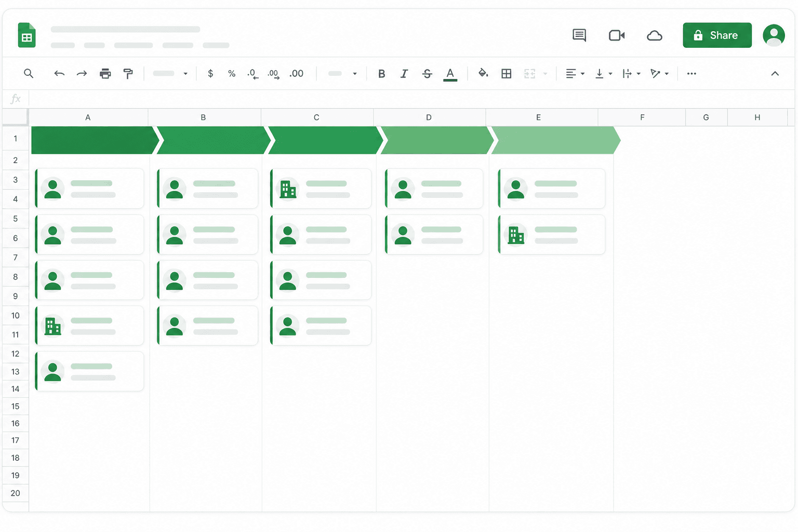Click the merge cells icon
The image size is (798, 532).
(x=529, y=74)
